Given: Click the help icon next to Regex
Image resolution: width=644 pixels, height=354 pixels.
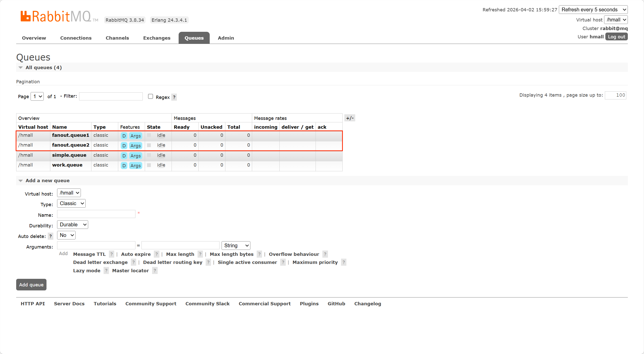Looking at the screenshot, I should [174, 97].
